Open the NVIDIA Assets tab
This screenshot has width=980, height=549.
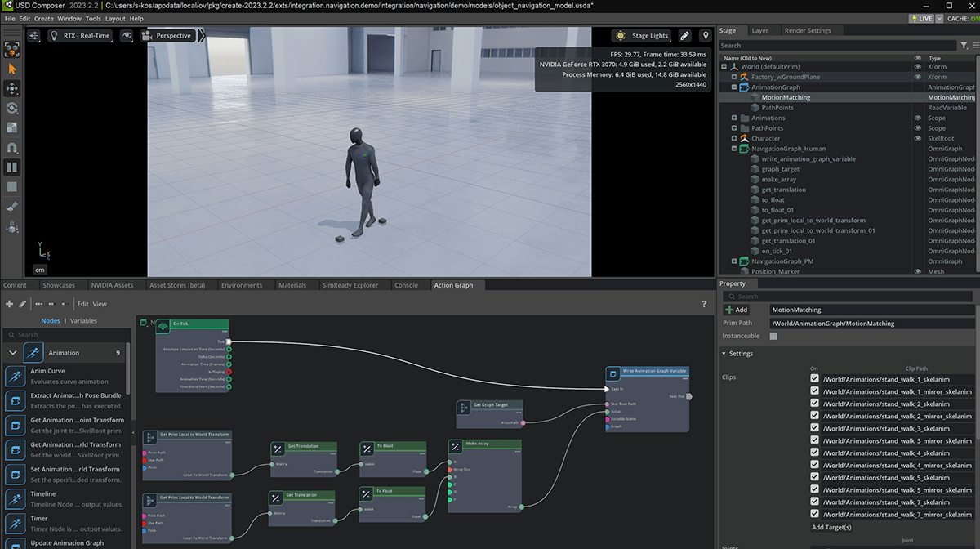point(112,285)
